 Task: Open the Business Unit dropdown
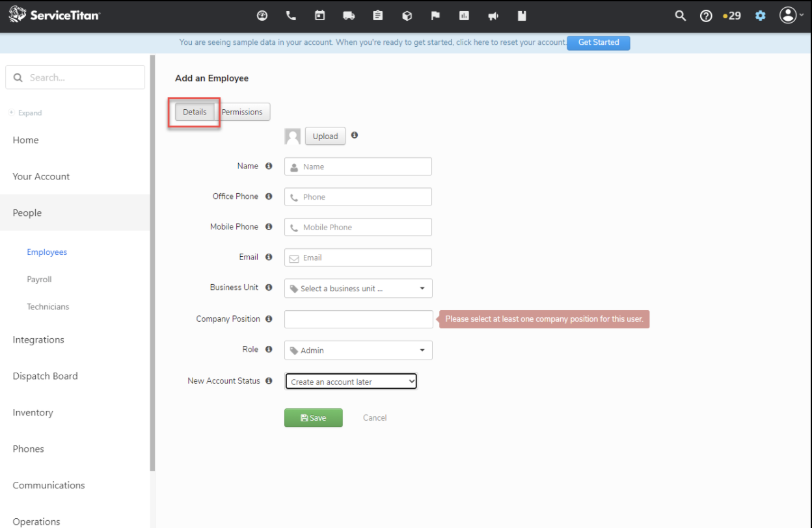pyautogui.click(x=358, y=289)
